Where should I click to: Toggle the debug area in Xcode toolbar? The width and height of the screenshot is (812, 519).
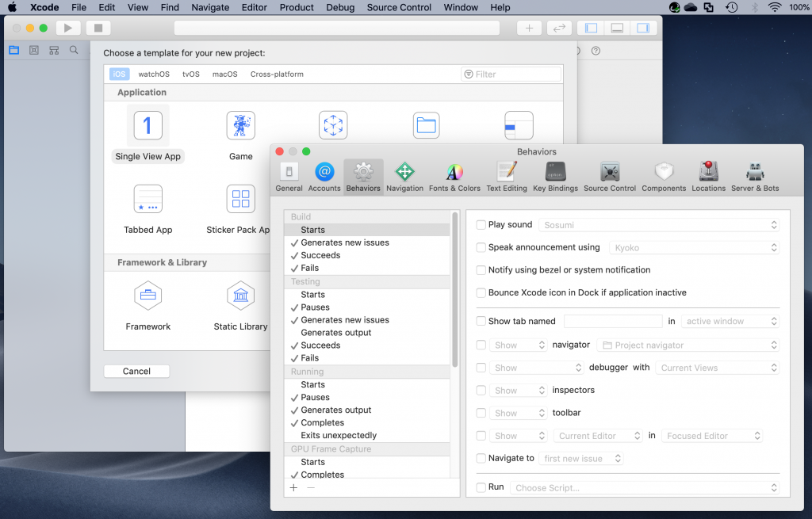[617, 28]
